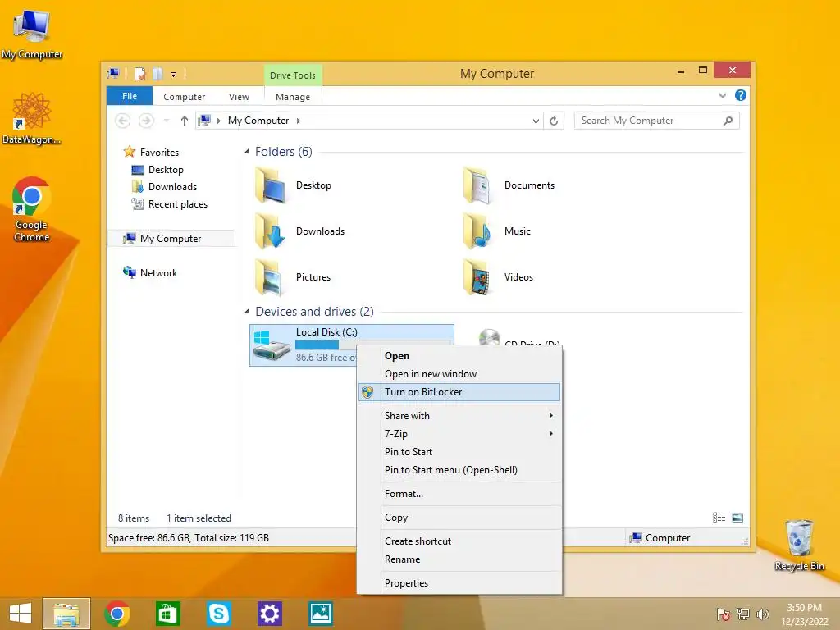
Task: Expand the 7-Zip submenu
Action: [459, 434]
